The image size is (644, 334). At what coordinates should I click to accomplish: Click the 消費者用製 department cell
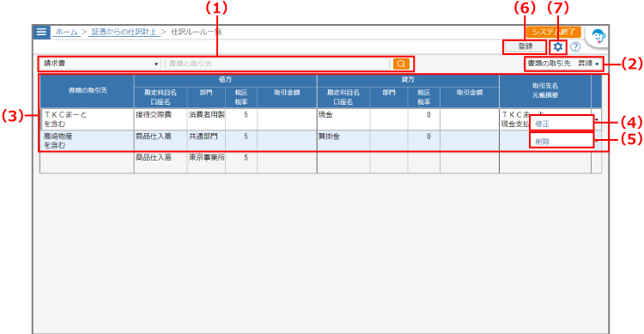point(206,119)
